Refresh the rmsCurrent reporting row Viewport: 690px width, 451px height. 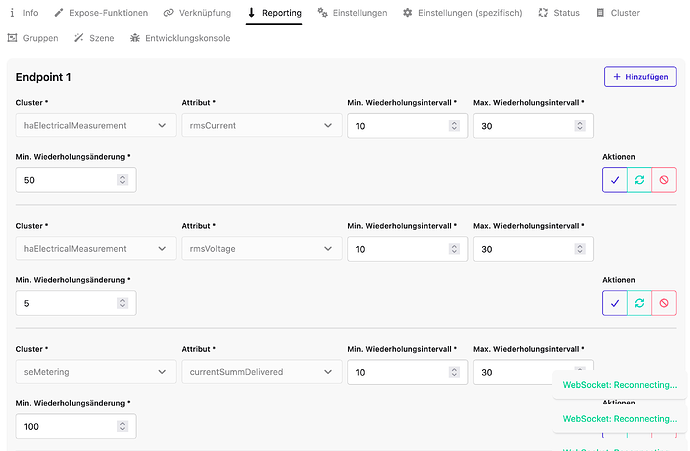coord(639,180)
